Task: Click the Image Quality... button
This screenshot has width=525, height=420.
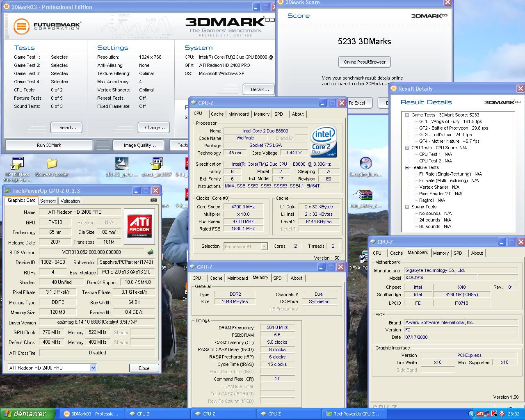Action: 139,145
